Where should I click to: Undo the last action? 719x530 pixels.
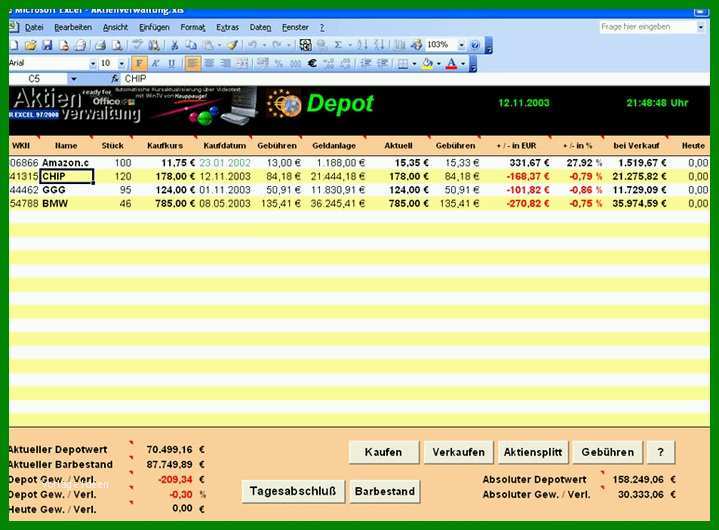point(252,45)
